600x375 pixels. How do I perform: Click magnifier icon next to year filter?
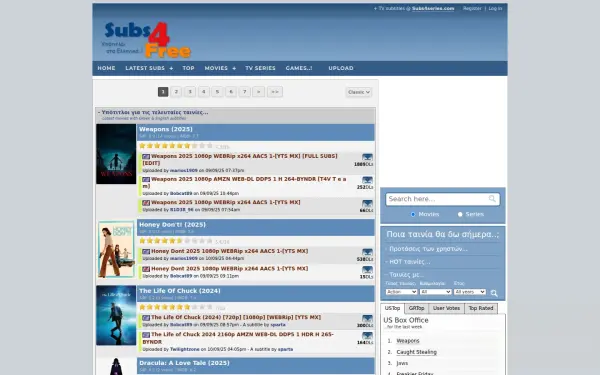click(494, 293)
